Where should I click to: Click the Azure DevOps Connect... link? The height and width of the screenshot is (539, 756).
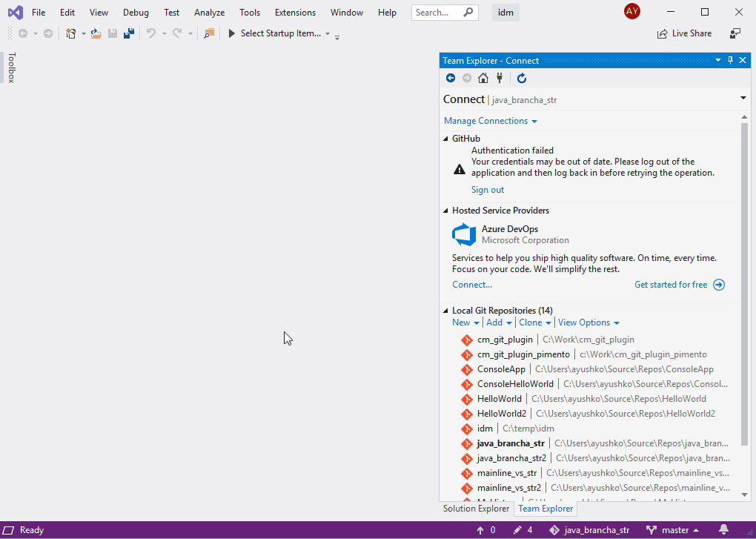pyautogui.click(x=472, y=285)
